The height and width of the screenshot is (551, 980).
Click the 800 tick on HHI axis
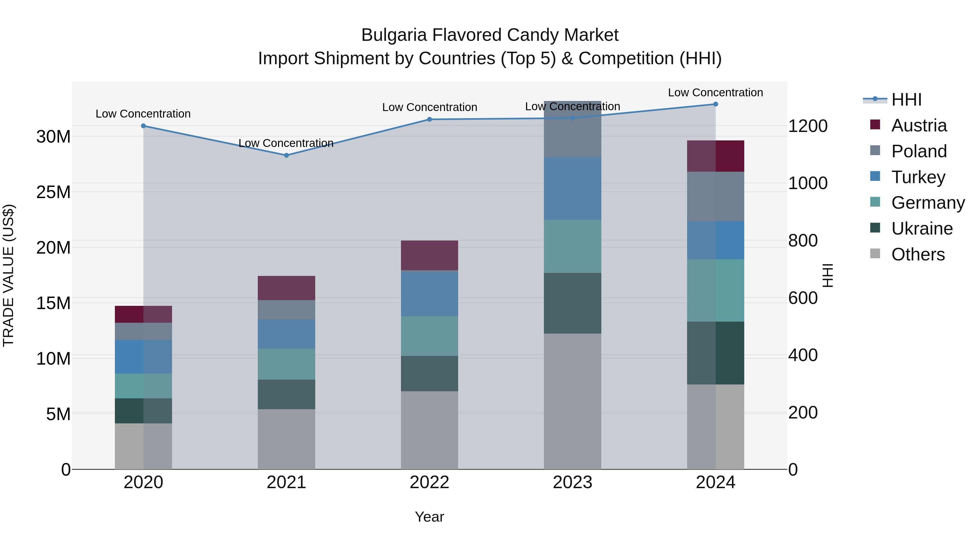point(803,241)
